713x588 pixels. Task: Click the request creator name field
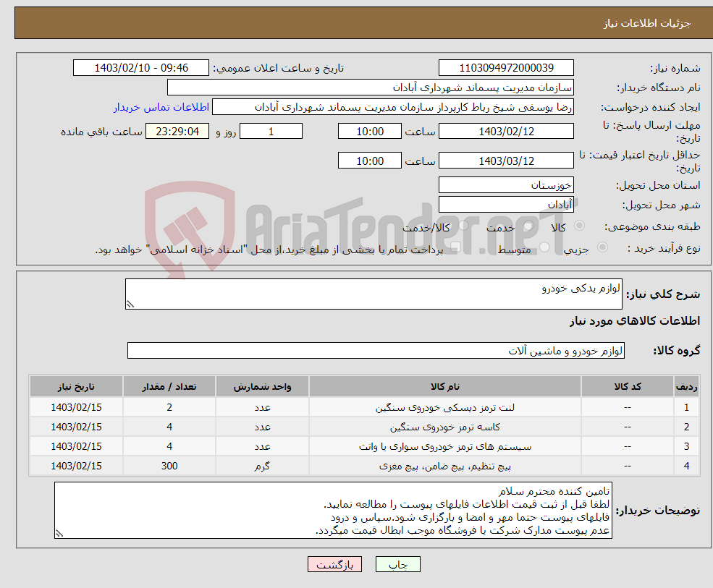[393, 107]
